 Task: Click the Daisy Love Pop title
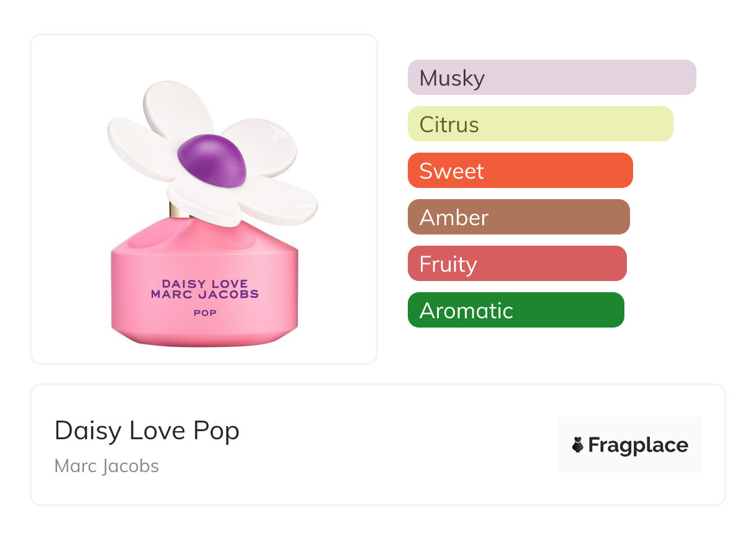pos(147,431)
